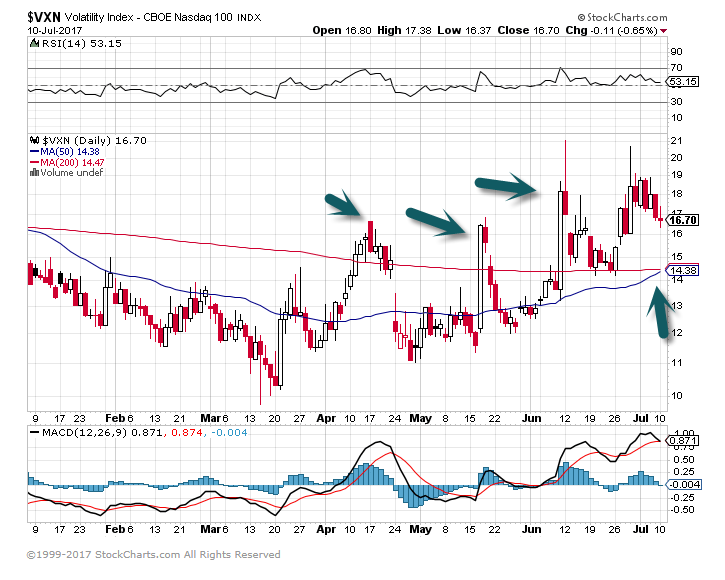Click the Close 16.70 value in header
This screenshot has height=580, width=725.
click(528, 31)
